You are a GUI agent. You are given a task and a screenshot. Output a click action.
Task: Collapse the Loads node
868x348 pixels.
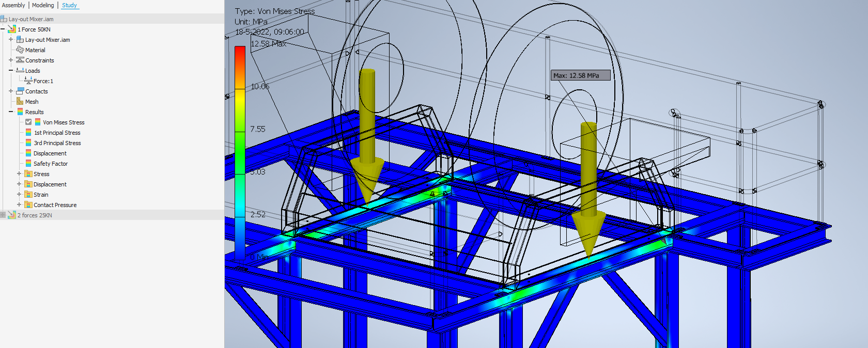[x=11, y=71]
